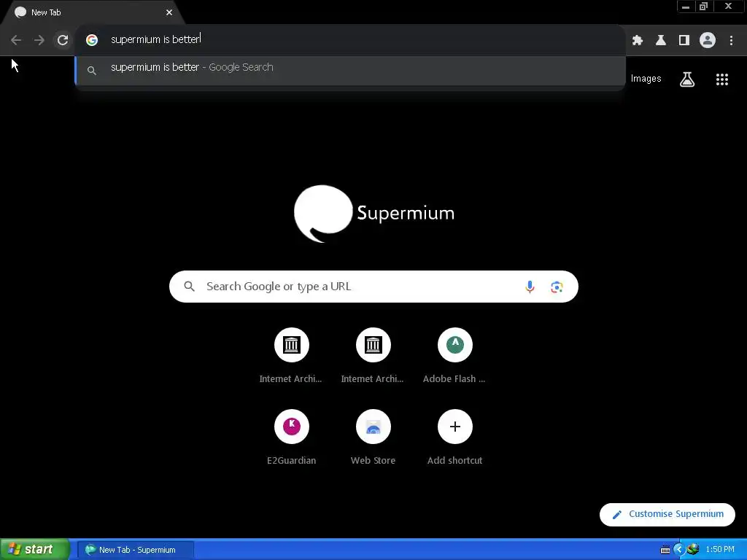Click the Search Google or type a URL box

pos(373,287)
